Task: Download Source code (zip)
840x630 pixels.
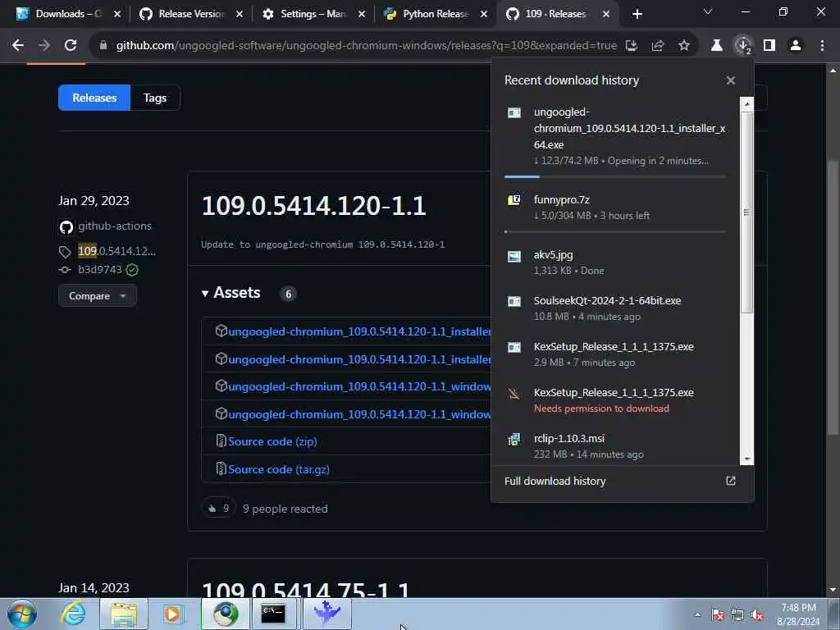Action: click(x=272, y=441)
